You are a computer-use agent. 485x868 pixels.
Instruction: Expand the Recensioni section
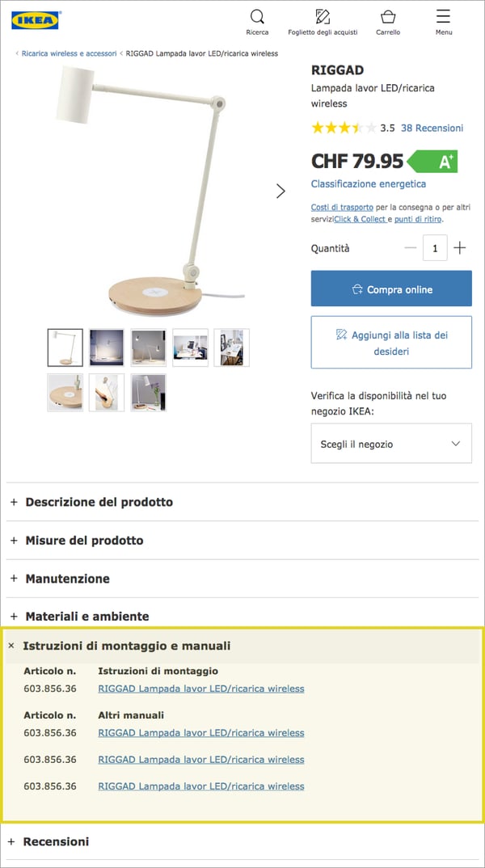(242, 842)
